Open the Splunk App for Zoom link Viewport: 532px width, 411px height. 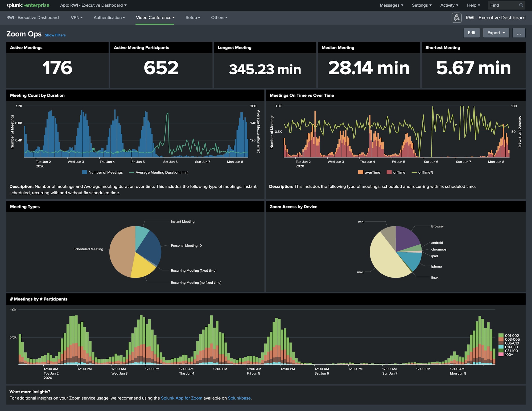click(x=182, y=398)
